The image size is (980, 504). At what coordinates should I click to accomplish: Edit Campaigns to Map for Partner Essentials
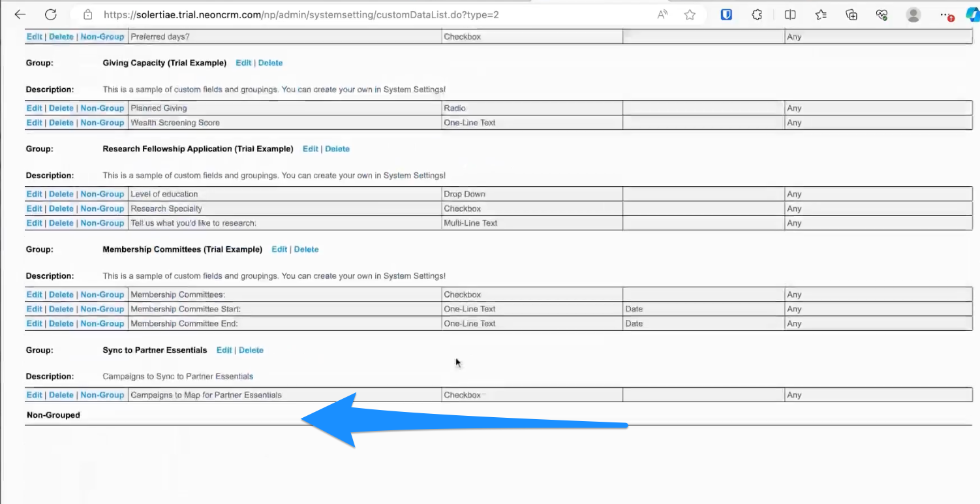point(34,395)
